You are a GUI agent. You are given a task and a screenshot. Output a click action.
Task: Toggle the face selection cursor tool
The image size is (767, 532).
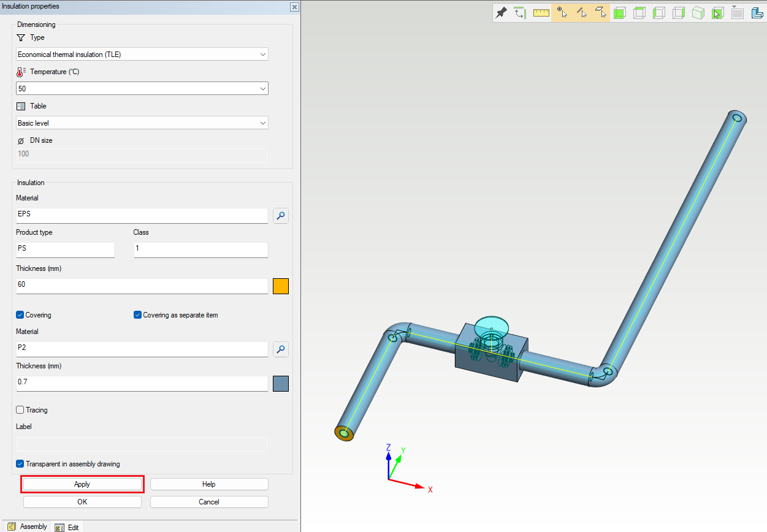[600, 13]
